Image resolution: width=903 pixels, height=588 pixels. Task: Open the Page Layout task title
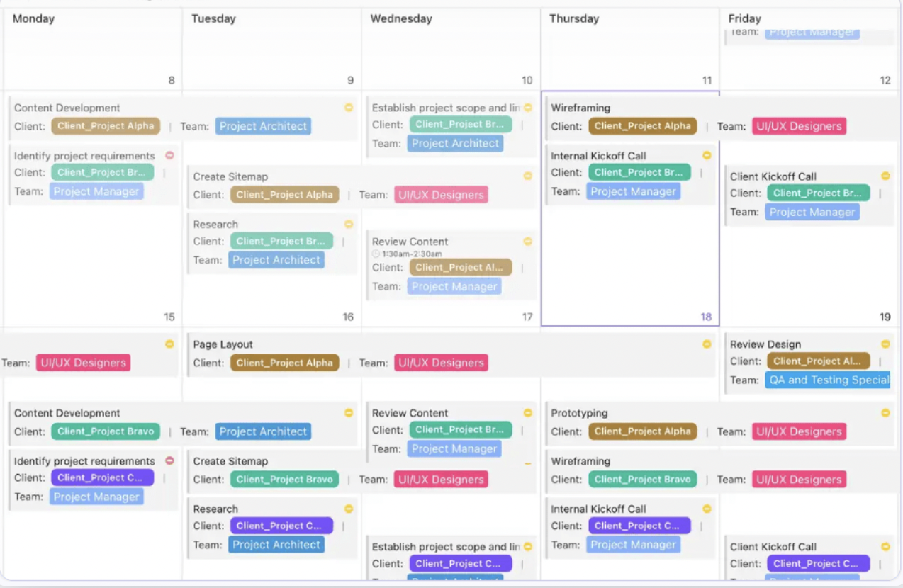tap(223, 344)
